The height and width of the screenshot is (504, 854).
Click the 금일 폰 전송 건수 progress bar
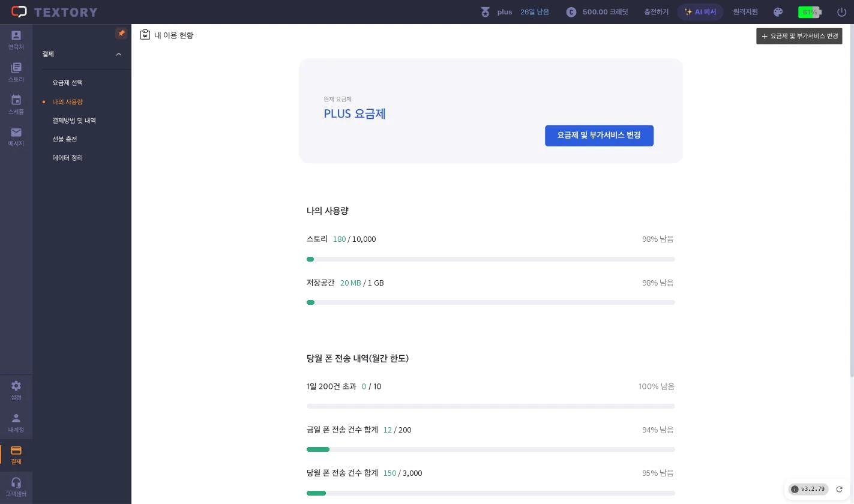coord(491,449)
